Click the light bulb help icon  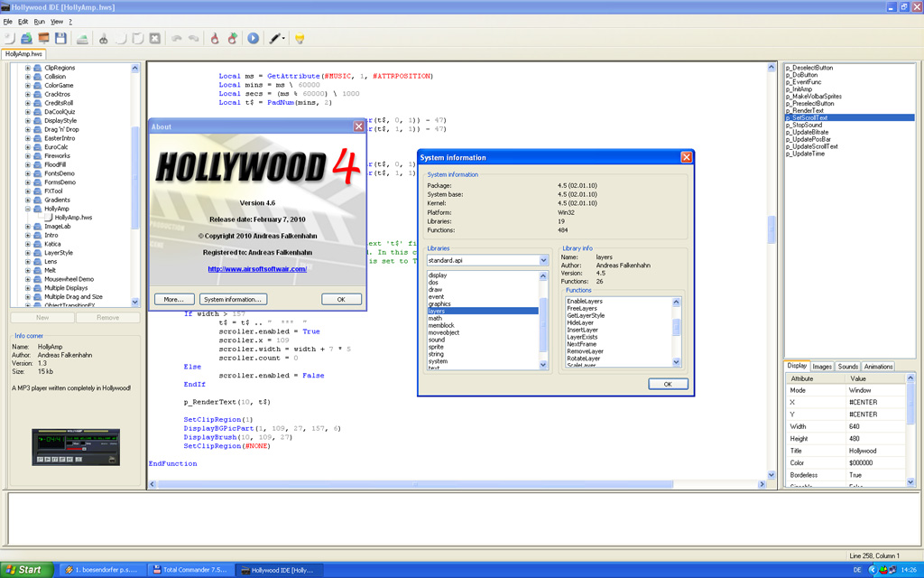[300, 38]
